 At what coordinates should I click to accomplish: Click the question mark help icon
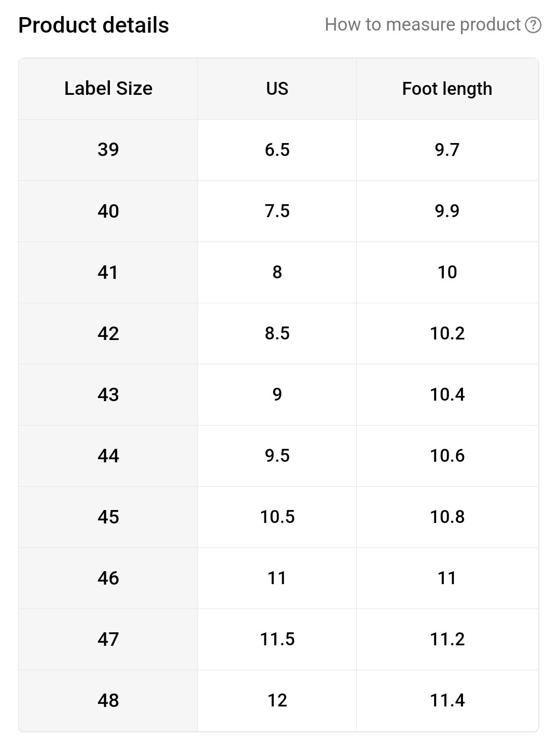533,25
